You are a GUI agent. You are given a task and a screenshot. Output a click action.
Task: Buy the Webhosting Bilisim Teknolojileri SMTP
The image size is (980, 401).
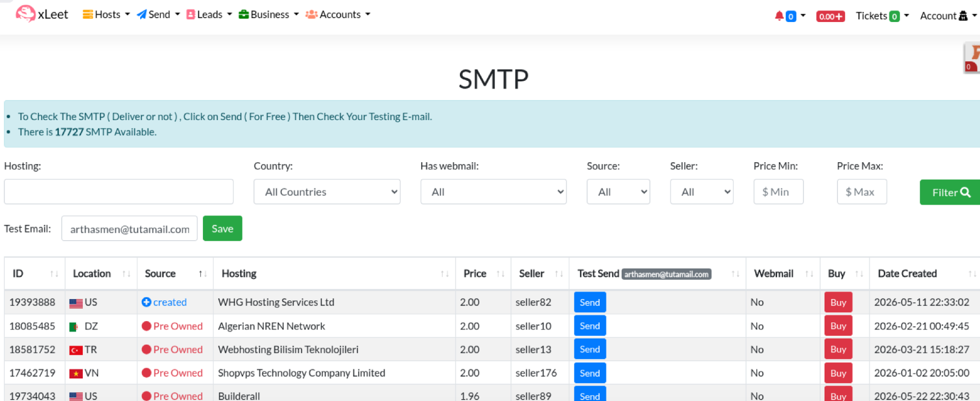838,350
